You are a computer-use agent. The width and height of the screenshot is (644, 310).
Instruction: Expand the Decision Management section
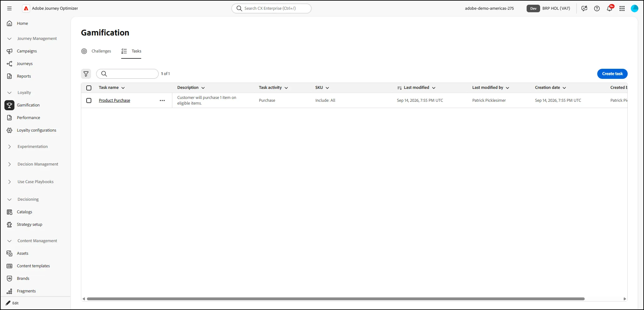click(x=9, y=164)
